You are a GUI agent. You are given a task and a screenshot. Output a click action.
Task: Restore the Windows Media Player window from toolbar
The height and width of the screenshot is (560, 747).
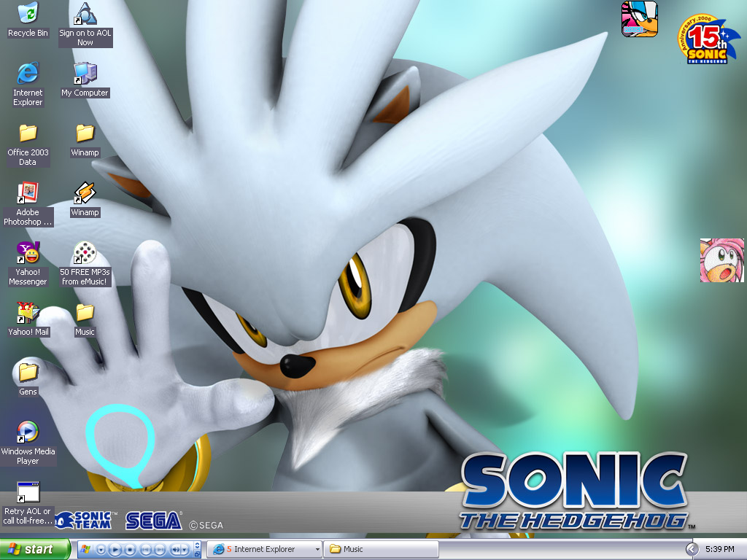197,554
